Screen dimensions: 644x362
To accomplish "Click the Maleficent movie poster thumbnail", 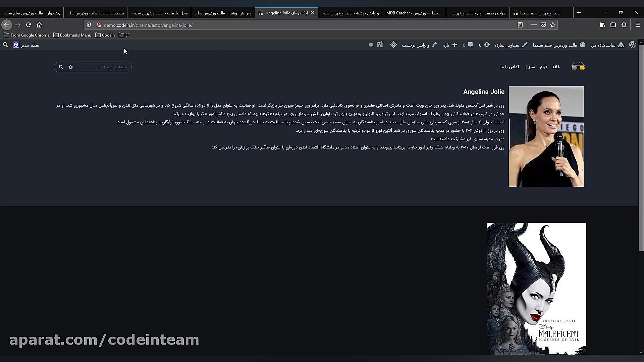I will pos(536,288).
